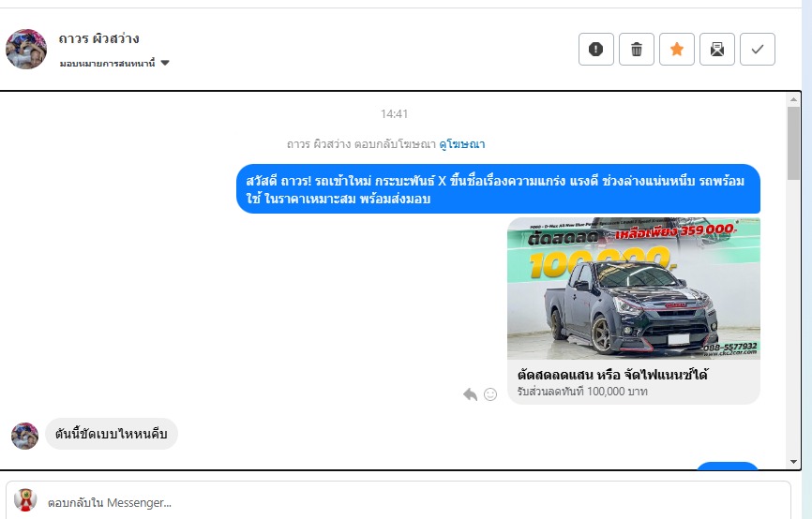Viewport: 812px width, 519px height.
Task: Click the scrollbar up arrow
Action: 793,100
